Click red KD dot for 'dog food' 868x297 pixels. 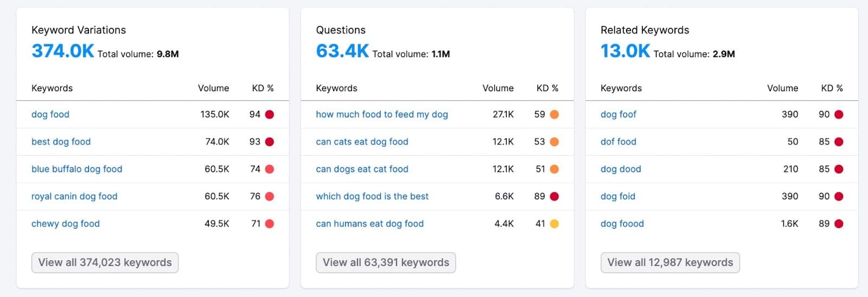click(x=270, y=115)
